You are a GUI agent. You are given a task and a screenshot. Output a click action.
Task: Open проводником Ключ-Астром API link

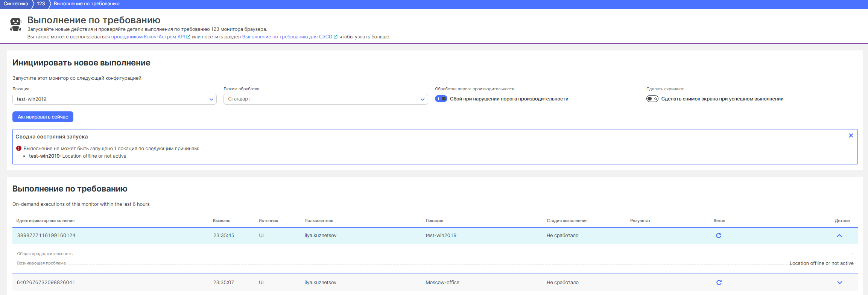(x=148, y=37)
